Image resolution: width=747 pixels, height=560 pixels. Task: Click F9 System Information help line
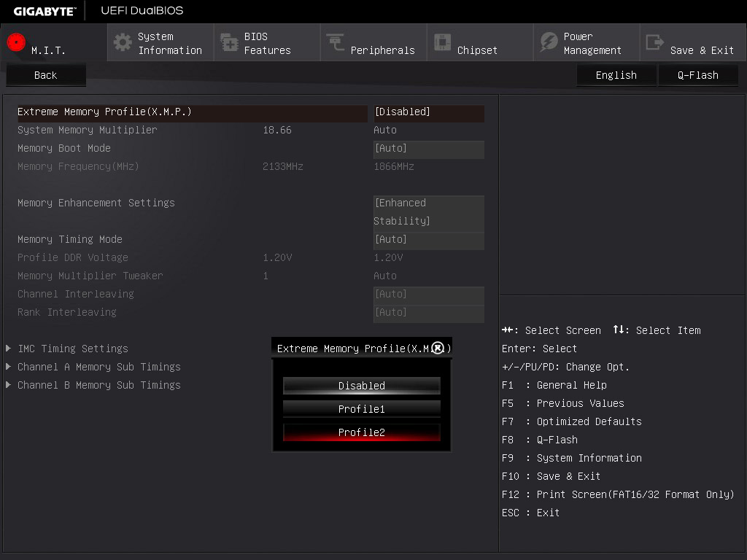click(572, 458)
